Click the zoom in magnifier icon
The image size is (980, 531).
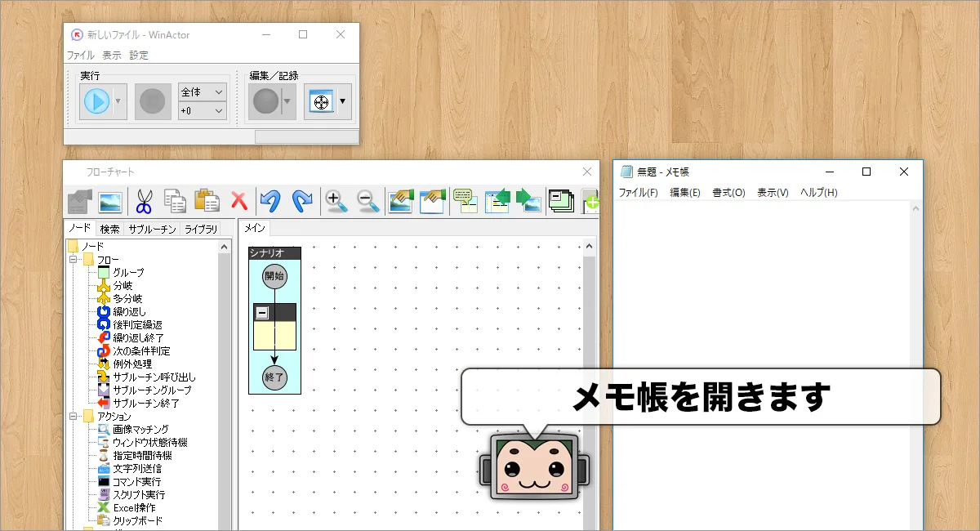[336, 201]
